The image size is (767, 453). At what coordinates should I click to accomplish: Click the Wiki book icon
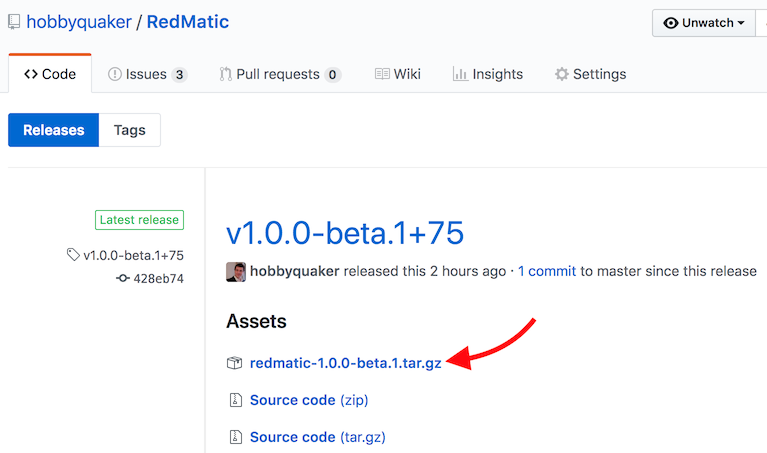382,74
